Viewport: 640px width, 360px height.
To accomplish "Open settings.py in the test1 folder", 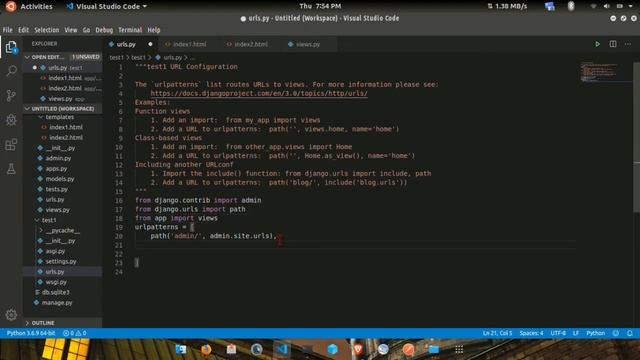I will click(x=62, y=261).
